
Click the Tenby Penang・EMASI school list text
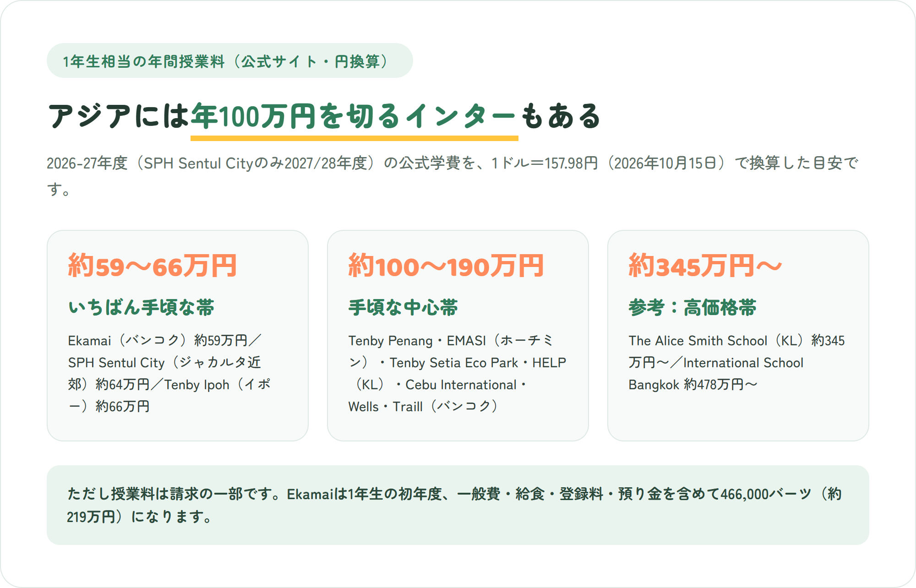point(457,373)
